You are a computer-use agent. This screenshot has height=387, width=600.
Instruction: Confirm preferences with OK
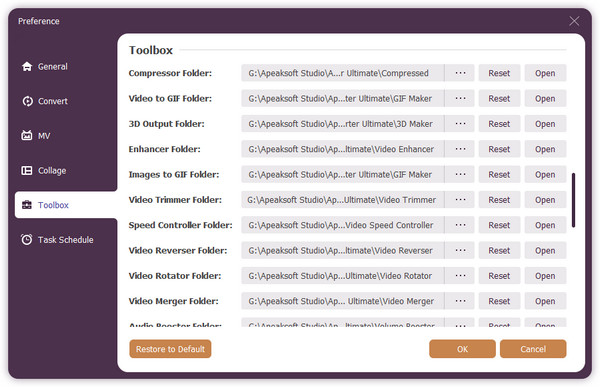tap(462, 349)
